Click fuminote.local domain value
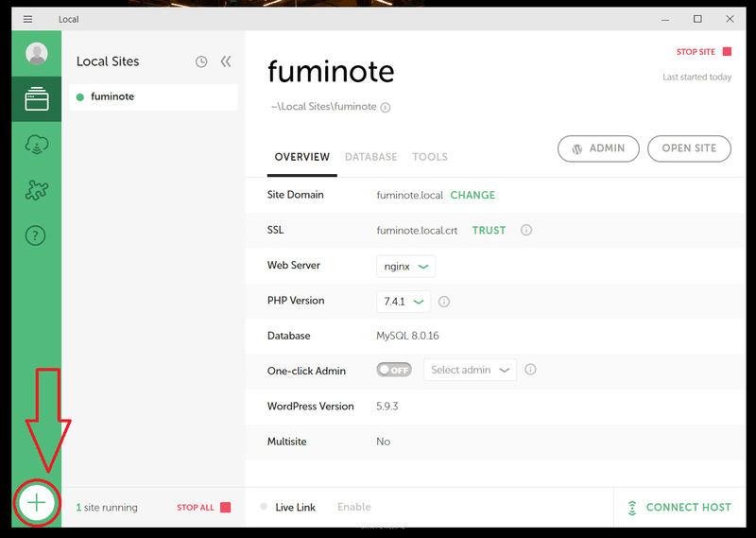The height and width of the screenshot is (538, 756). tap(410, 195)
